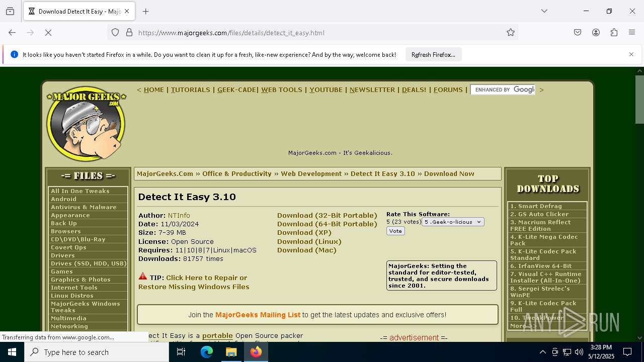Screen dimensions: 644x362
Task: Open Task View on the taskbar
Action: [181, 352]
